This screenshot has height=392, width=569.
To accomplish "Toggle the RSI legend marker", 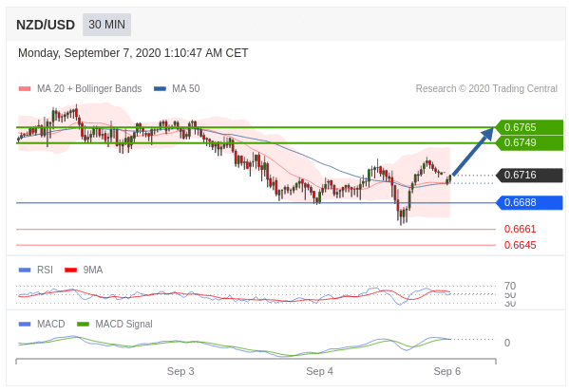I will (25, 271).
